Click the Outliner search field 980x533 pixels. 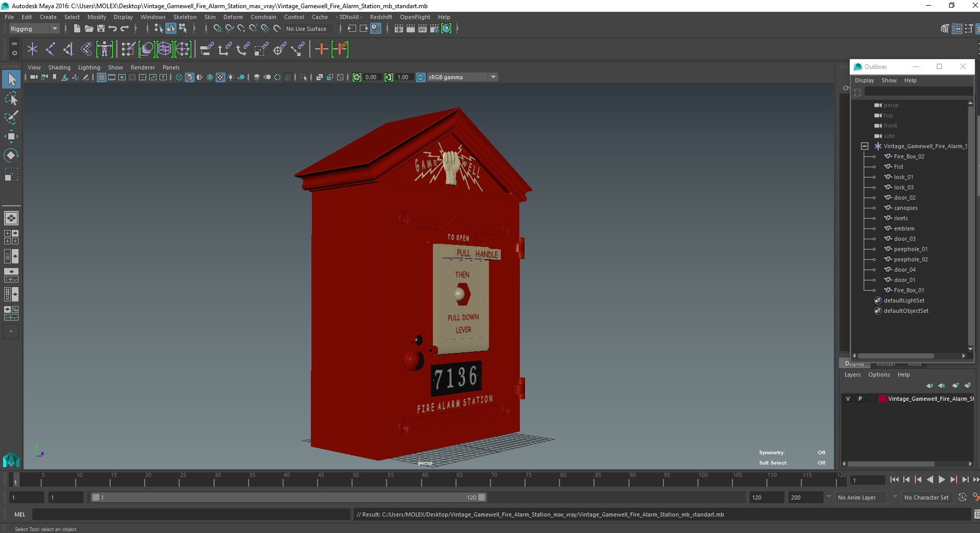point(918,92)
